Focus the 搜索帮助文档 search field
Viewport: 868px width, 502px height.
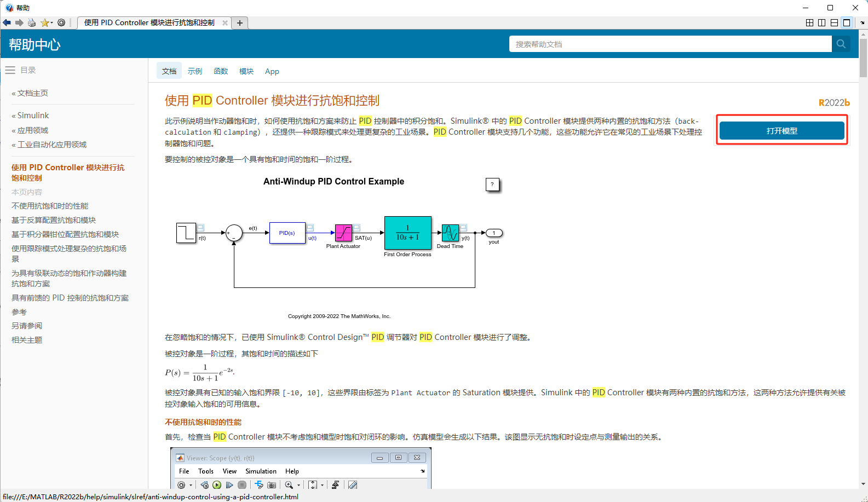coord(670,44)
